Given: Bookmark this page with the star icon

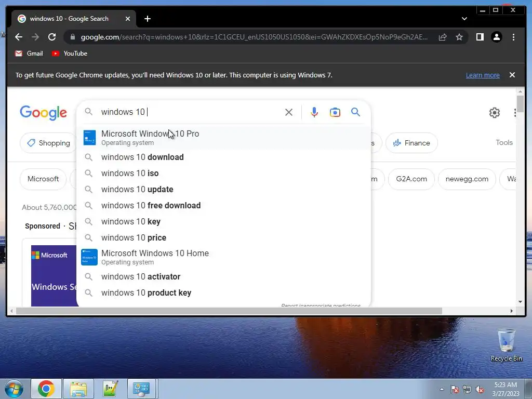Looking at the screenshot, I should tap(459, 37).
